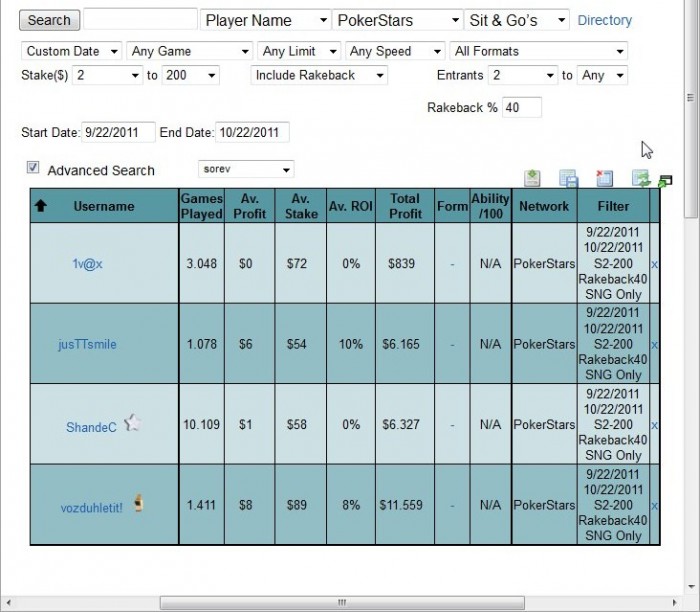Image resolution: width=700 pixels, height=612 pixels.
Task: Click the refresh table icon with green arrows
Action: click(641, 178)
